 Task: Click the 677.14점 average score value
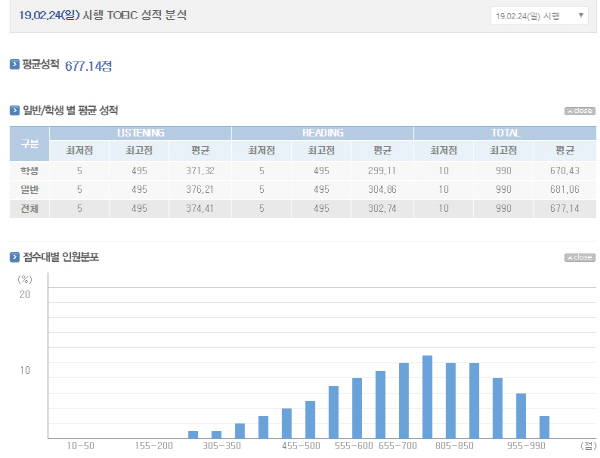click(x=88, y=66)
